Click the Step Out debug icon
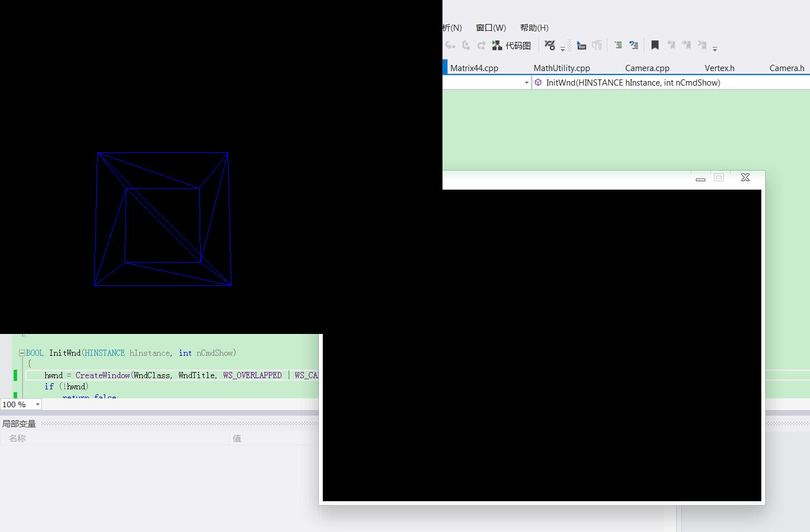The height and width of the screenshot is (532, 810). tap(481, 45)
